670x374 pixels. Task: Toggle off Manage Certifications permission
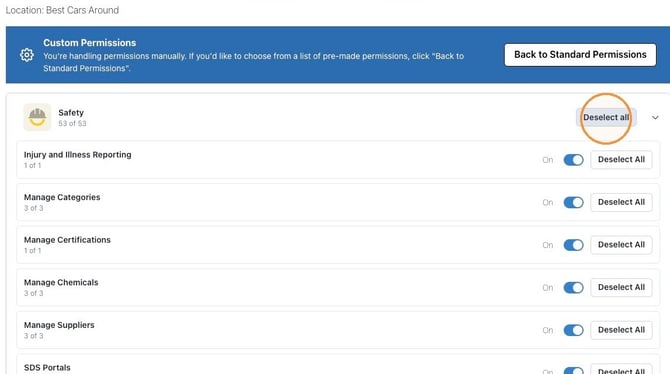tap(573, 245)
